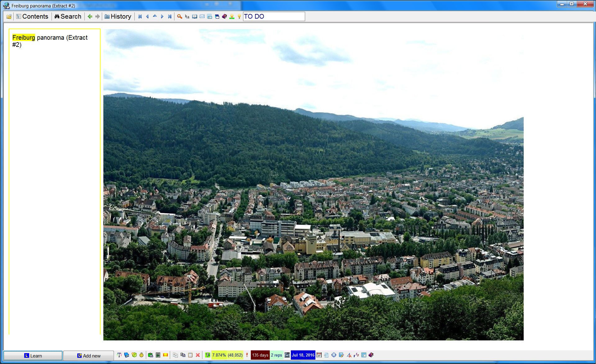Go back with green left arrow
Viewport: 596px width, 364px height.
pyautogui.click(x=90, y=16)
